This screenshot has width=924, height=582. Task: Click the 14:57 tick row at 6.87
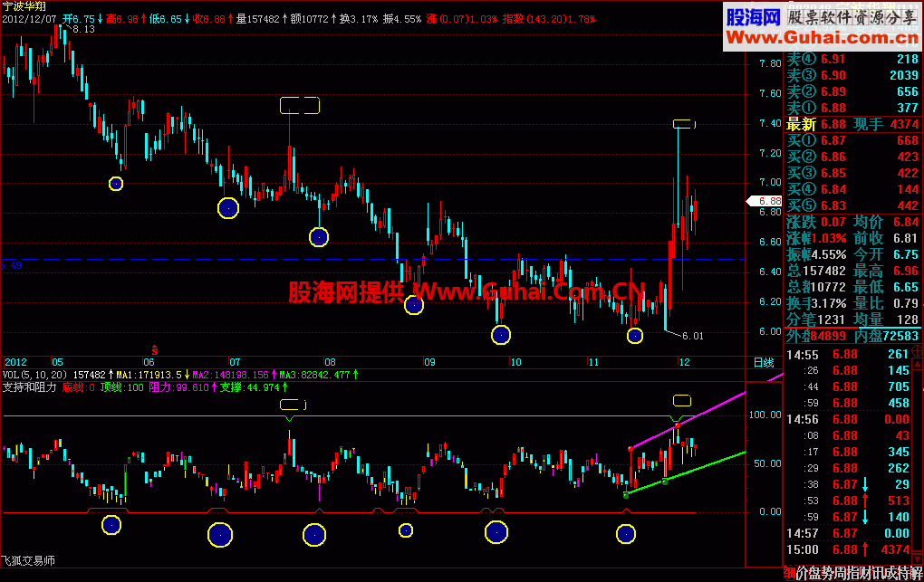click(849, 533)
